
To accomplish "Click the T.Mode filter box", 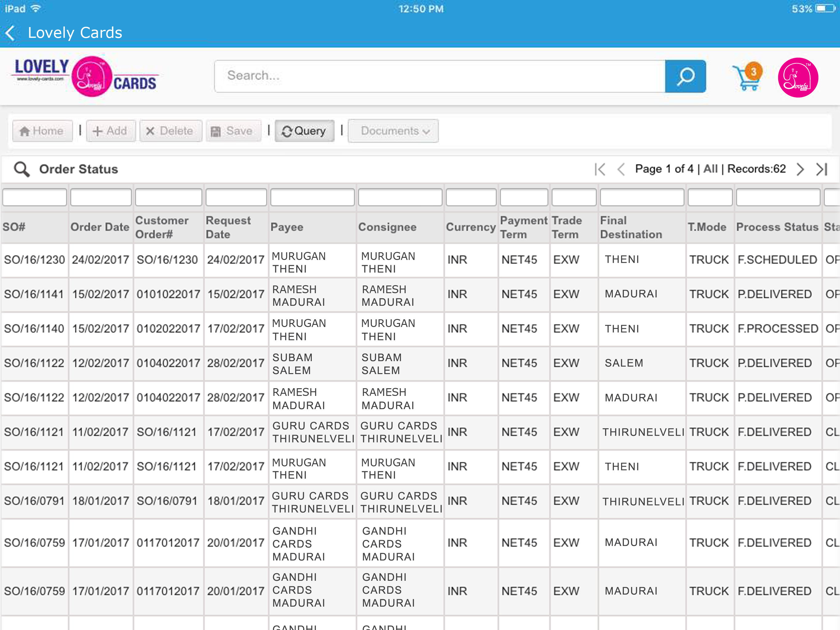I will [710, 197].
